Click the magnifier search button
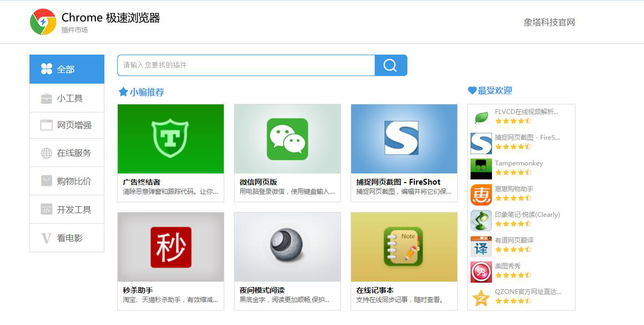Image resolution: width=644 pixels, height=325 pixels. coord(391,65)
